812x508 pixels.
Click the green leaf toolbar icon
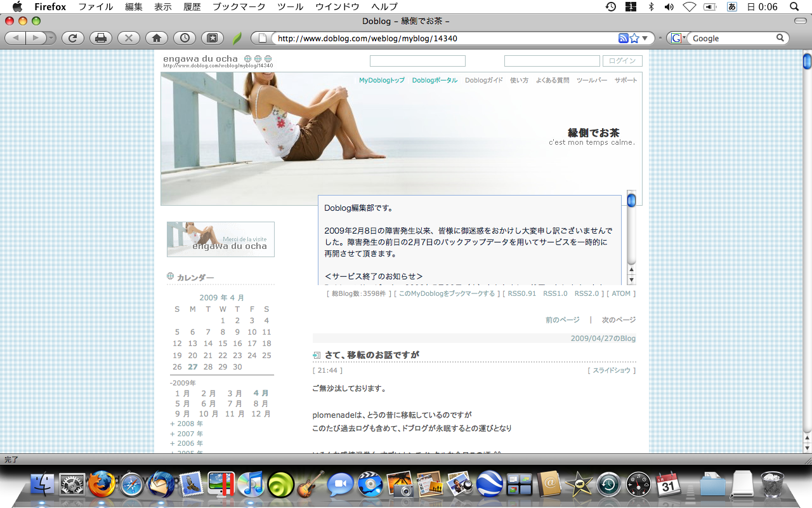(x=237, y=38)
